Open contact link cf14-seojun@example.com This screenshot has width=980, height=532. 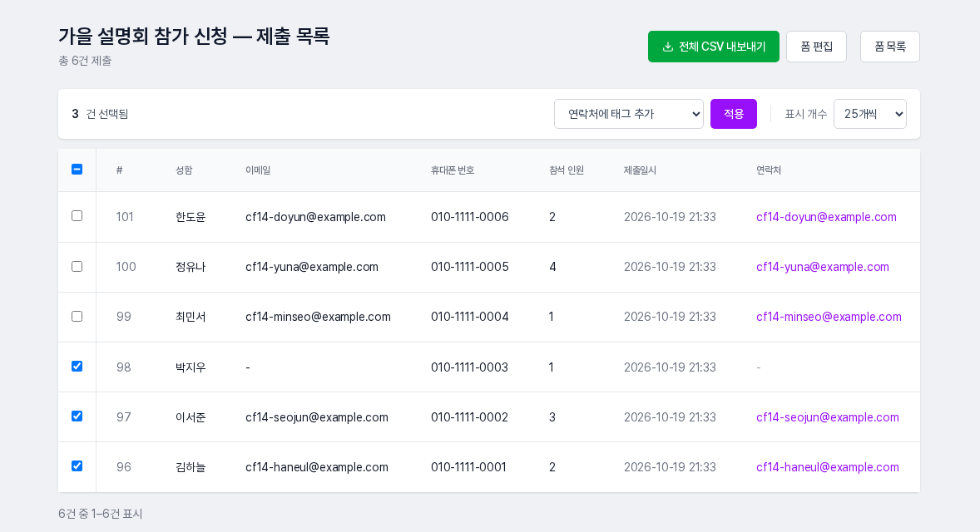tap(828, 417)
